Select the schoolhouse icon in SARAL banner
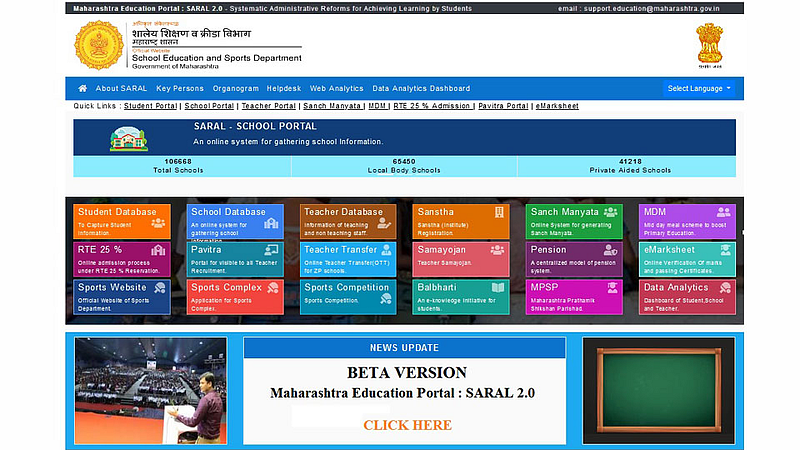Screen dimensions: 800x450 tap(129, 139)
